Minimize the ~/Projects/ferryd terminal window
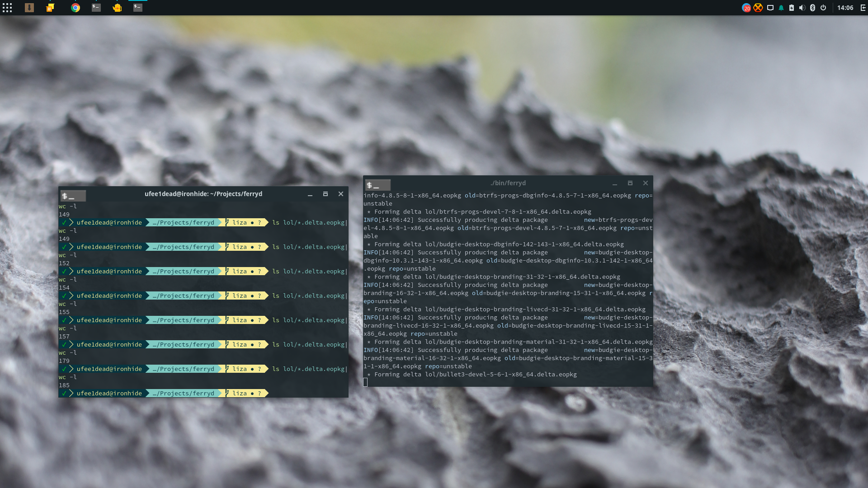The width and height of the screenshot is (868, 488). (310, 194)
